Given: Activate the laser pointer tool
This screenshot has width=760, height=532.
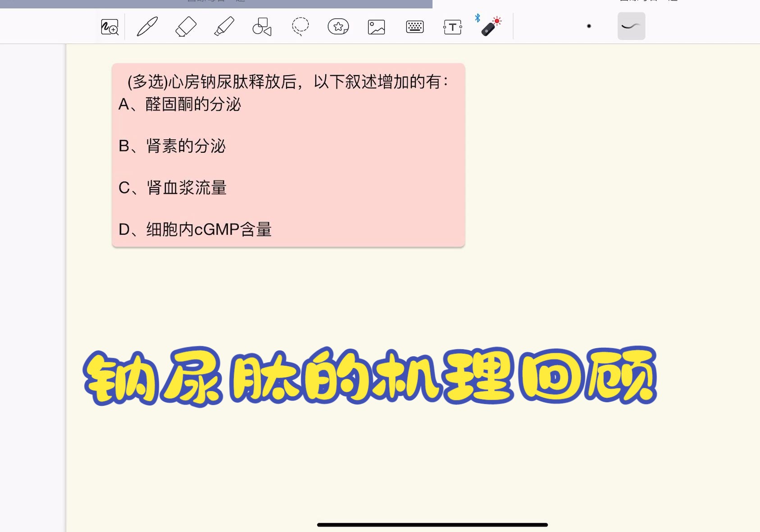Looking at the screenshot, I should [x=490, y=27].
